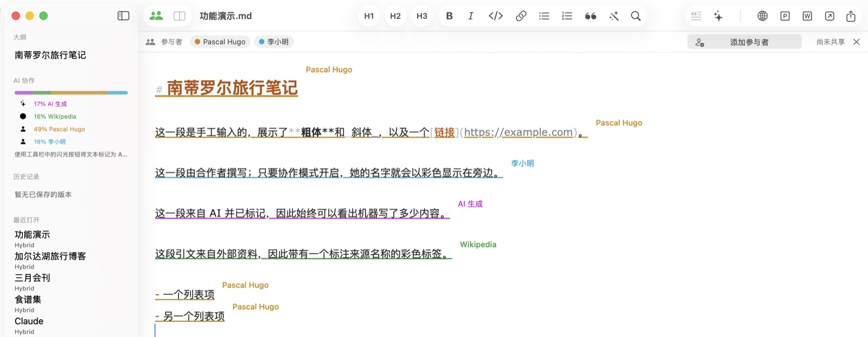Mark text as AI with sparkle icon
This screenshot has height=337, width=868.
pos(718,16)
